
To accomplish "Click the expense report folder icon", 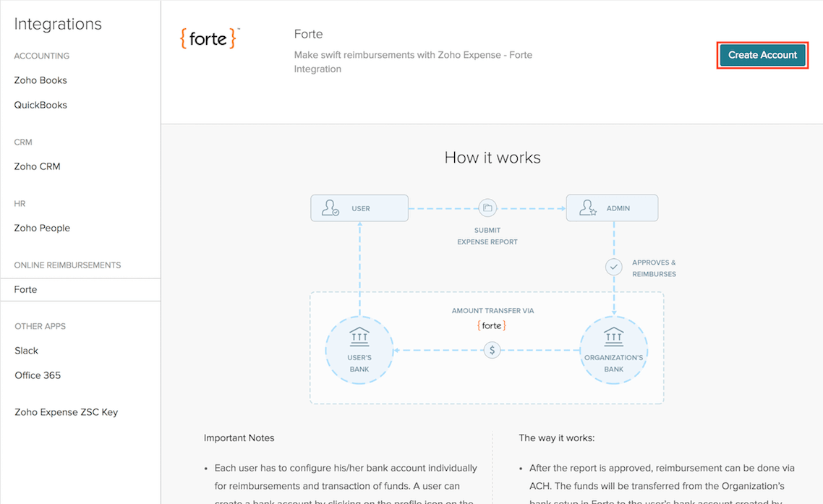I will point(487,208).
